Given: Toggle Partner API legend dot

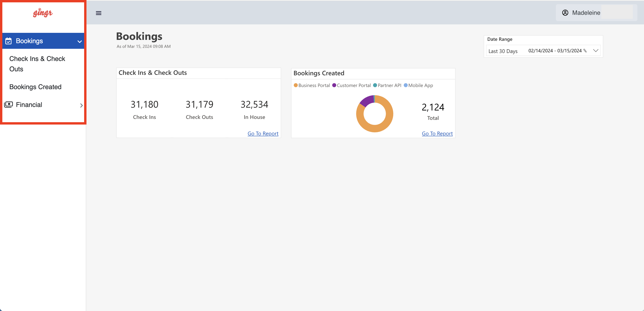Looking at the screenshot, I should (x=375, y=85).
